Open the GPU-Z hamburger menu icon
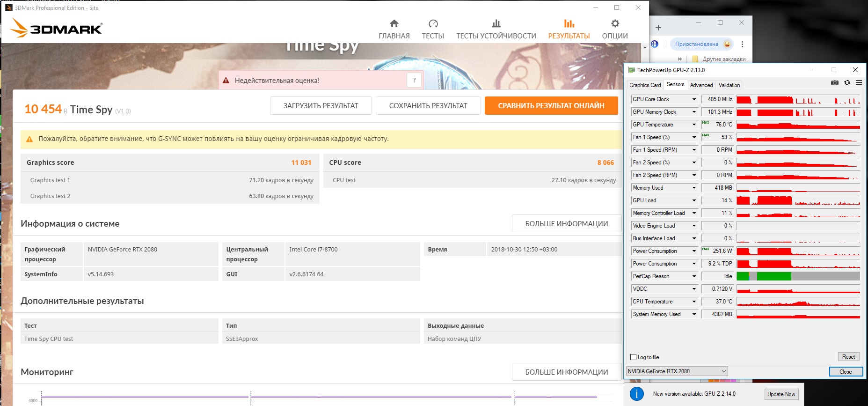 pos(859,82)
